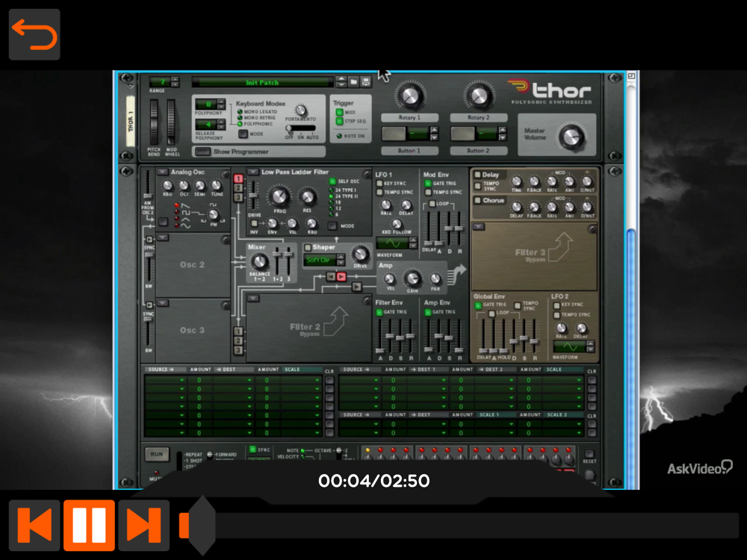Route oscillator 1 to Filter 1
This screenshot has height=560, width=747.
coord(239,179)
